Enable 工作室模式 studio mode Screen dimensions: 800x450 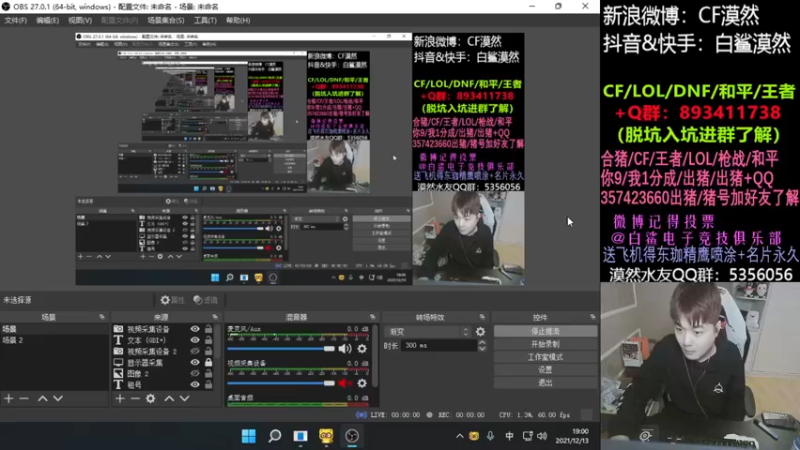click(x=545, y=357)
